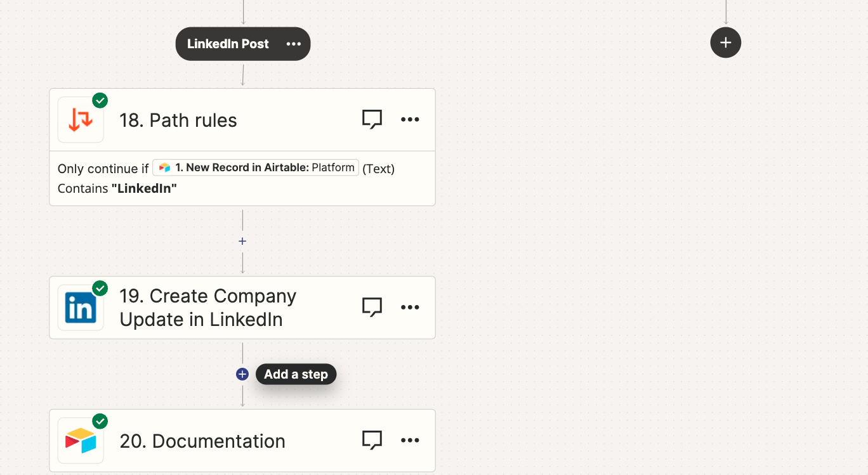This screenshot has width=868, height=475.
Task: Open comments for step 20 Documentation
Action: [x=372, y=440]
